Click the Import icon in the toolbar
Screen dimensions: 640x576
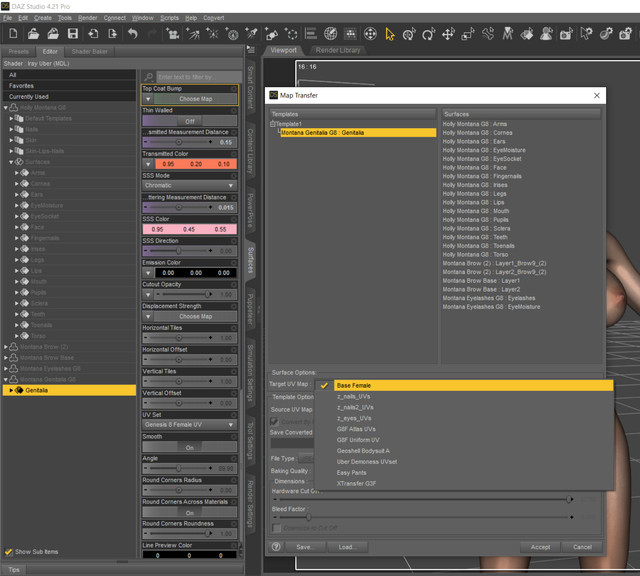click(x=93, y=34)
